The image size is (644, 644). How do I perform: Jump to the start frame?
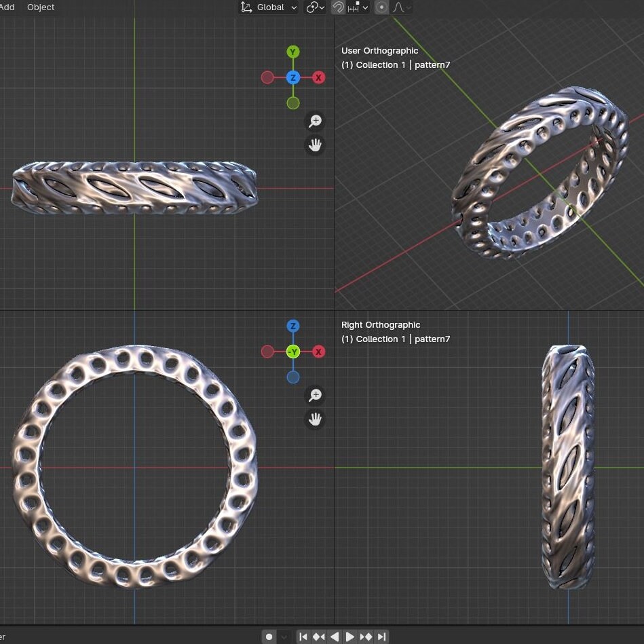coord(303,637)
